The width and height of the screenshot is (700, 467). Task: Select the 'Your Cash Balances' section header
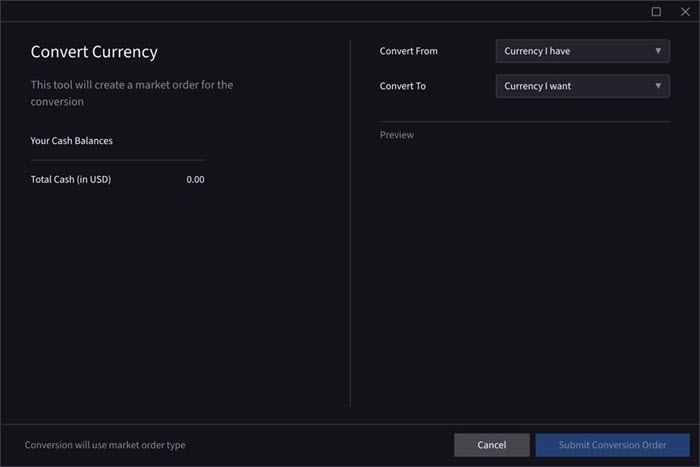[x=72, y=141]
